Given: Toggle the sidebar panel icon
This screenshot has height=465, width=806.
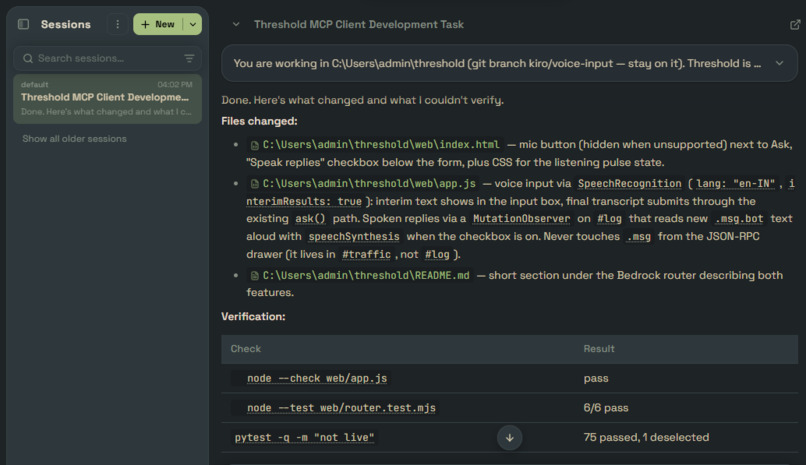Looking at the screenshot, I should (x=23, y=24).
